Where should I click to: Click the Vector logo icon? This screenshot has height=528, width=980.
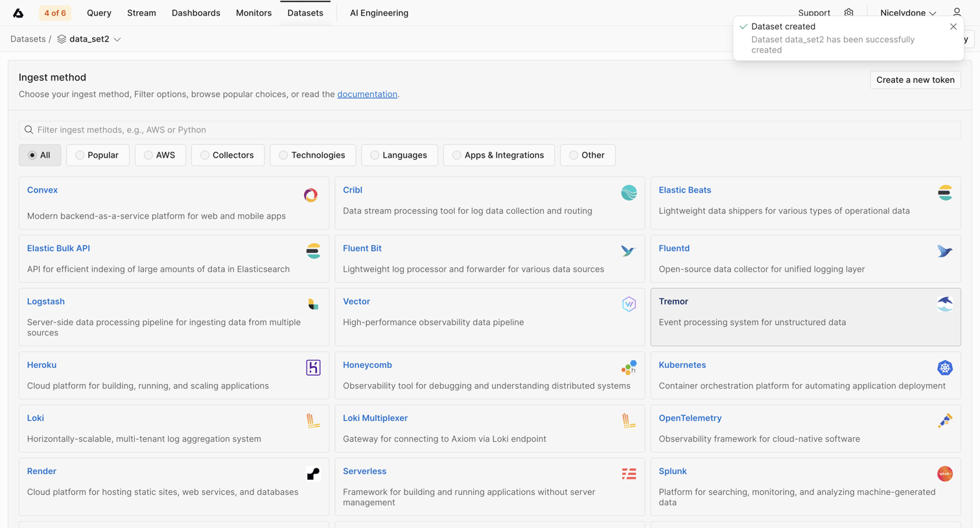tap(629, 304)
